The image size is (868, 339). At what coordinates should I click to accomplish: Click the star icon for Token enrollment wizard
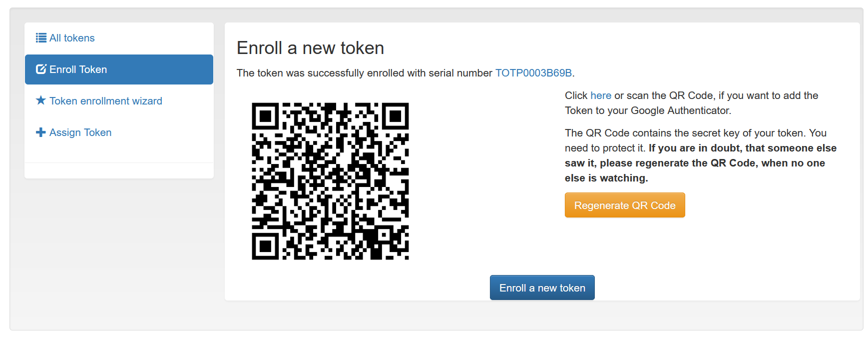[40, 100]
